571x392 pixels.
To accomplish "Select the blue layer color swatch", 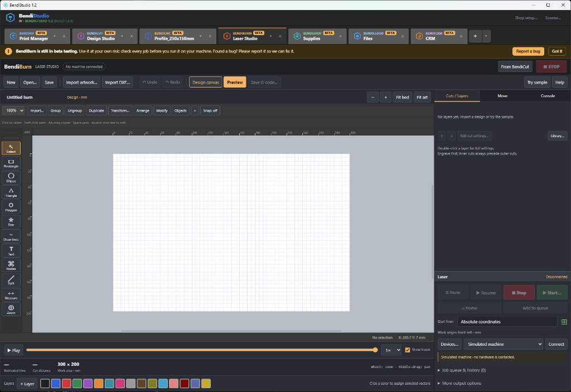I will [56, 383].
